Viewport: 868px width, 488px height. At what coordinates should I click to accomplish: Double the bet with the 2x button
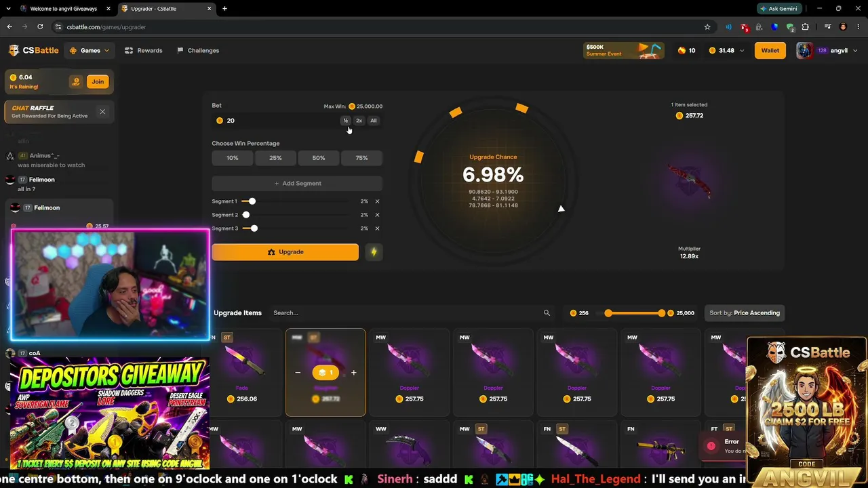(359, 121)
